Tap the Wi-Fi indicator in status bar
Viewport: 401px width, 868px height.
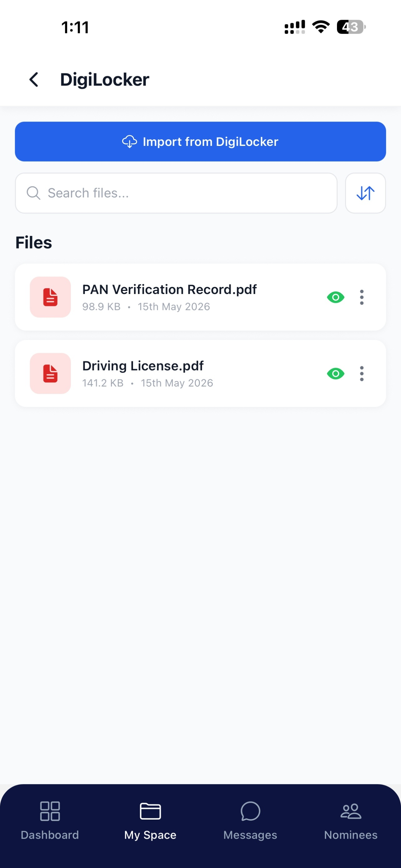(x=321, y=27)
